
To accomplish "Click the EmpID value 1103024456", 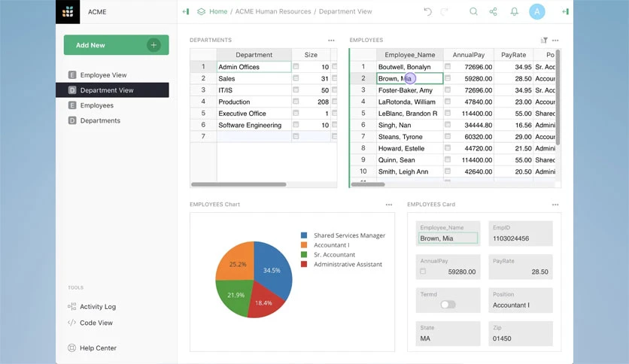I will 511,238.
